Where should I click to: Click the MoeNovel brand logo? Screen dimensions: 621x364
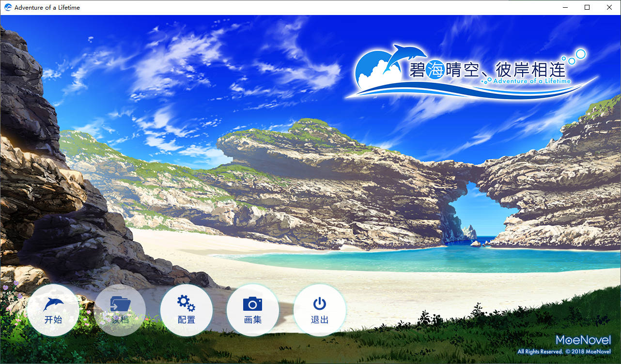[583, 340]
